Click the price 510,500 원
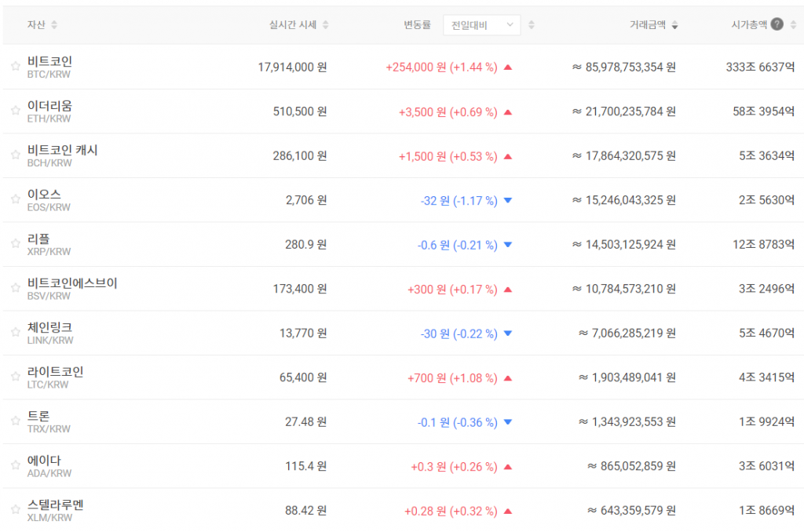 (300, 111)
